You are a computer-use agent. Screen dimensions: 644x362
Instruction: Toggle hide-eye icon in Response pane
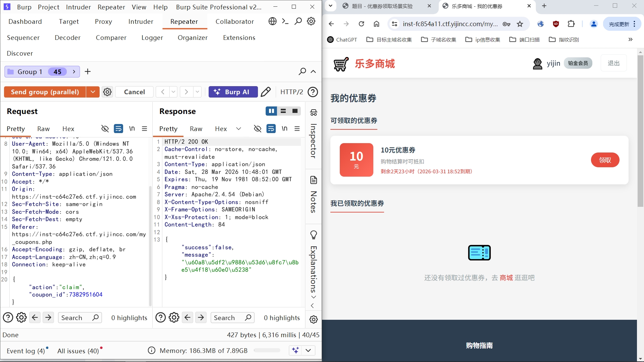click(257, 129)
